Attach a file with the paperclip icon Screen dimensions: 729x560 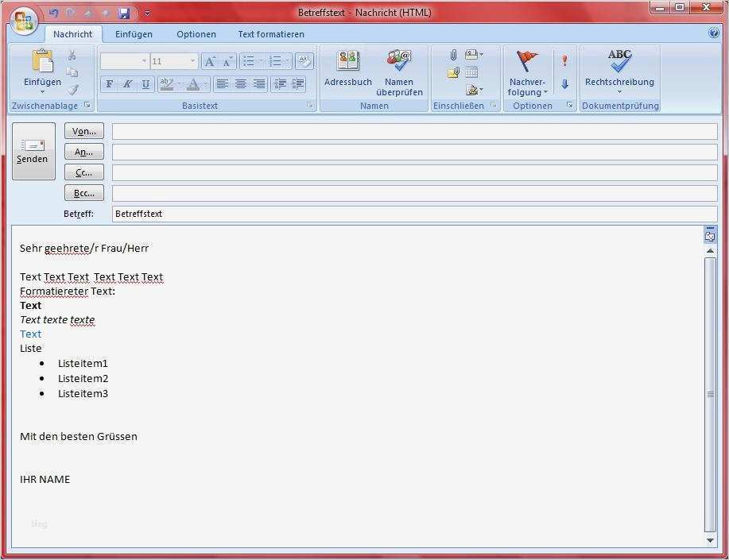453,56
